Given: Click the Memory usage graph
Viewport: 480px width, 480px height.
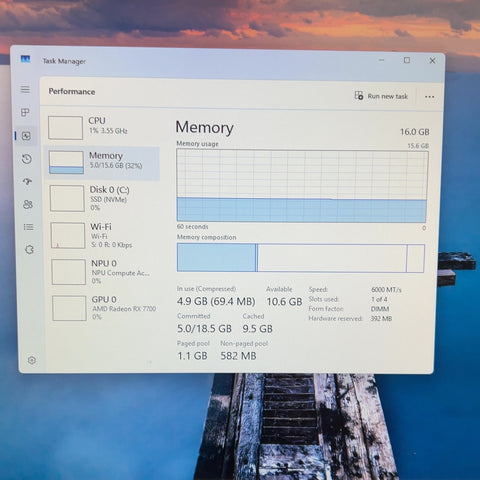Looking at the screenshot, I should (302, 186).
